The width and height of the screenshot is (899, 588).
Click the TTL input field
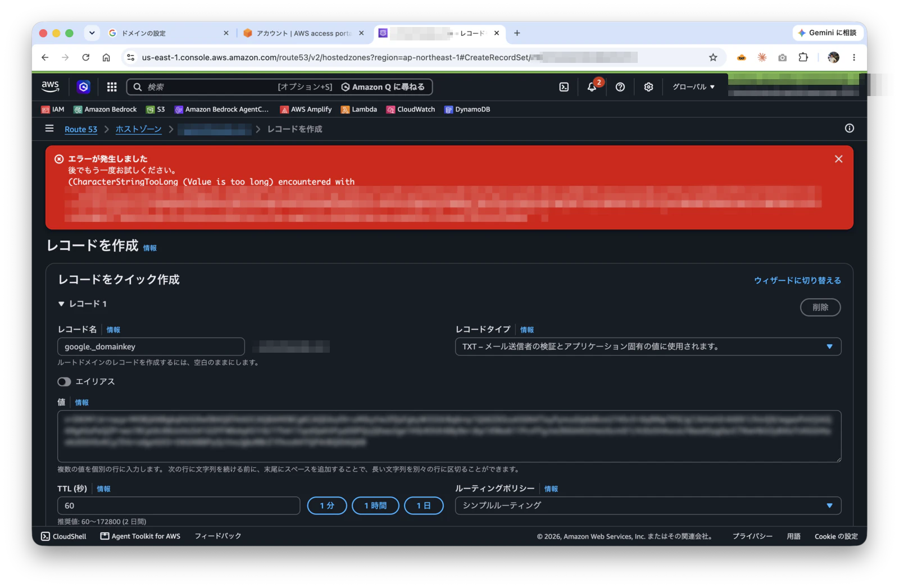[x=179, y=505]
